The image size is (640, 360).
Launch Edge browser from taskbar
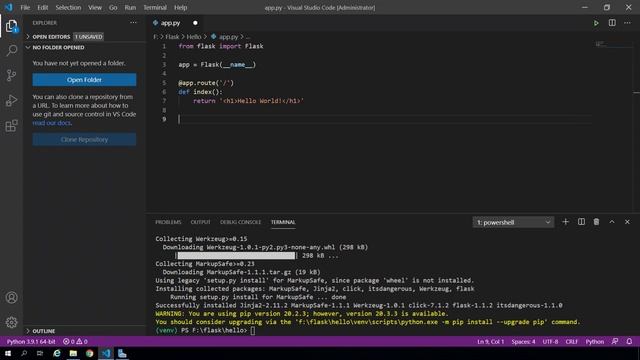(57, 353)
